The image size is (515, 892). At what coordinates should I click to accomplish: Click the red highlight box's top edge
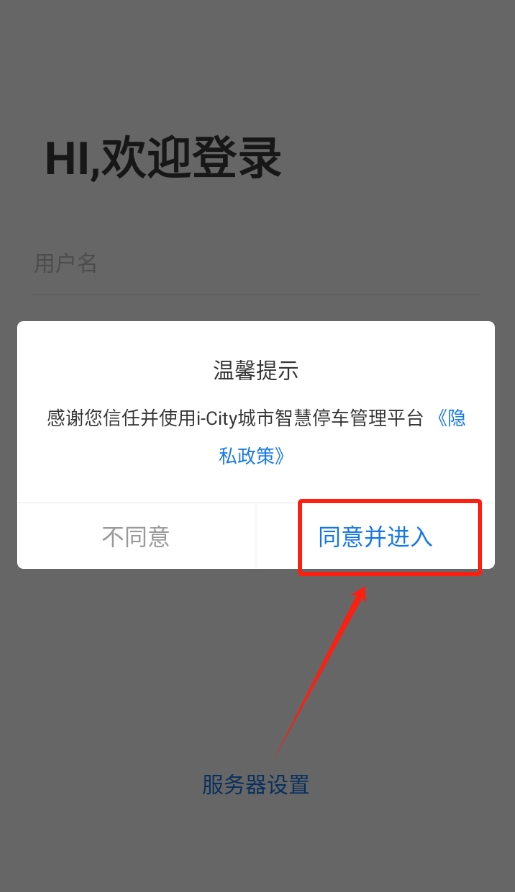coord(390,501)
